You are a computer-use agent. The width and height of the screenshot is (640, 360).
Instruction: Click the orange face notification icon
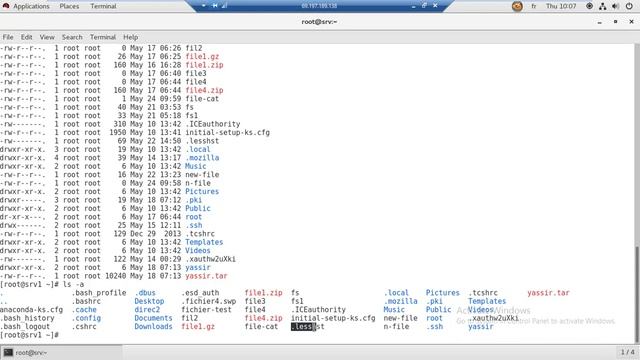[517, 6]
